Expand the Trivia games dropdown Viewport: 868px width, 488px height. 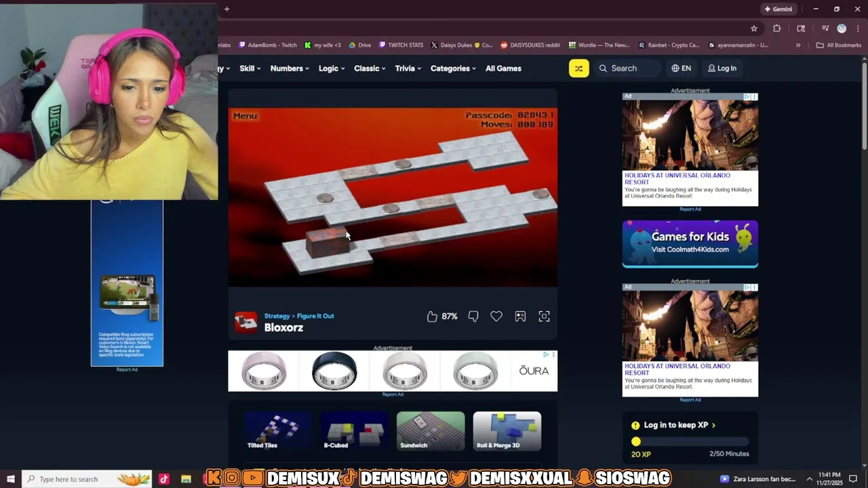[x=408, y=68]
